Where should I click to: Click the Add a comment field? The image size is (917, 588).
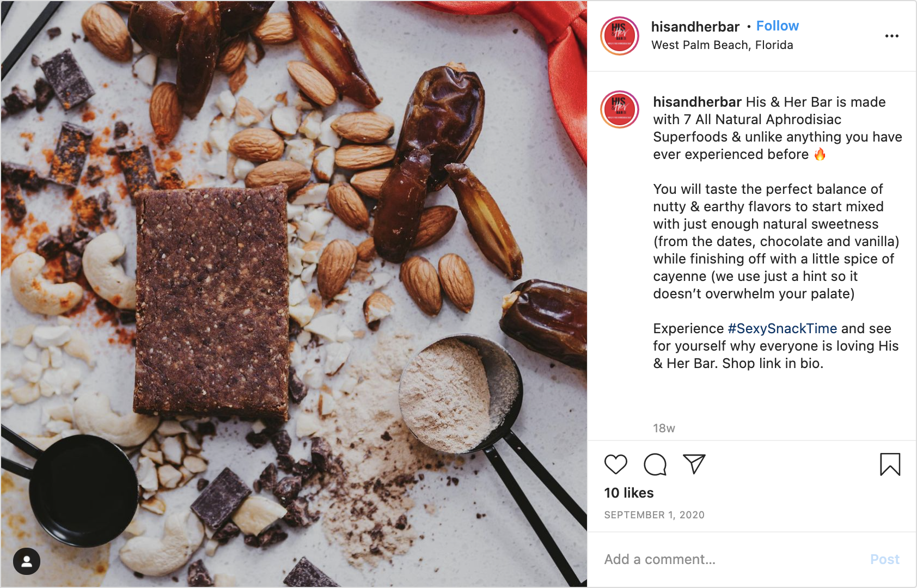(730, 559)
